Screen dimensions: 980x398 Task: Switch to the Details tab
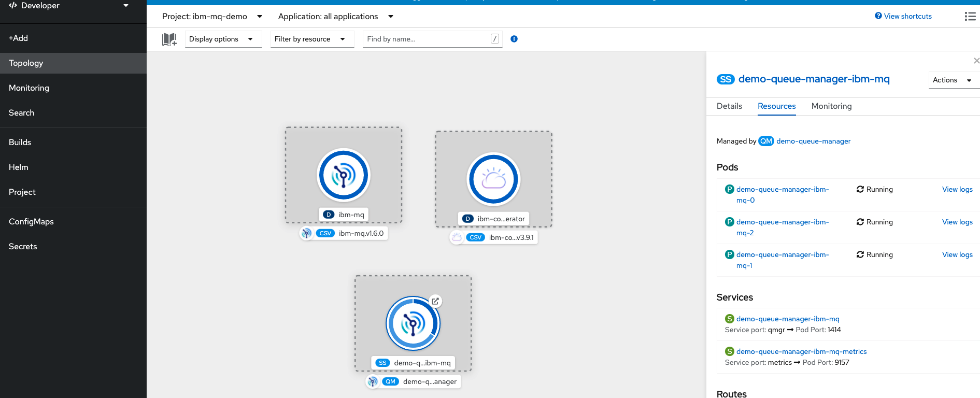pyautogui.click(x=729, y=106)
